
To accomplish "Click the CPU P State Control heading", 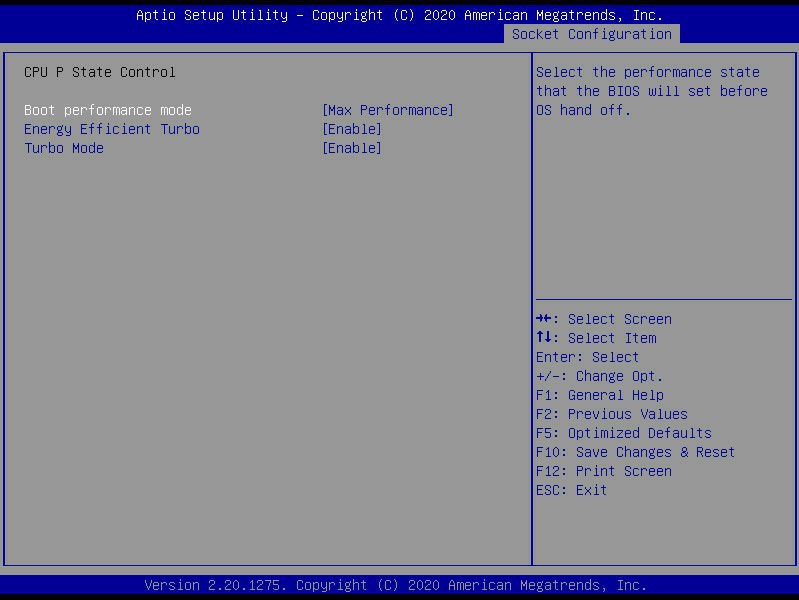I will click(99, 72).
